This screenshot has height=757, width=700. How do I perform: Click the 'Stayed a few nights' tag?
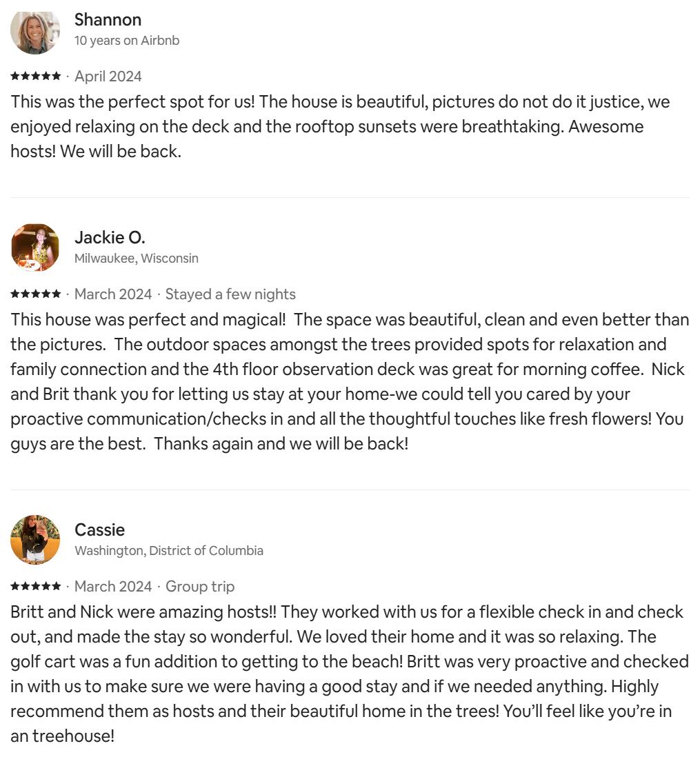pos(230,294)
